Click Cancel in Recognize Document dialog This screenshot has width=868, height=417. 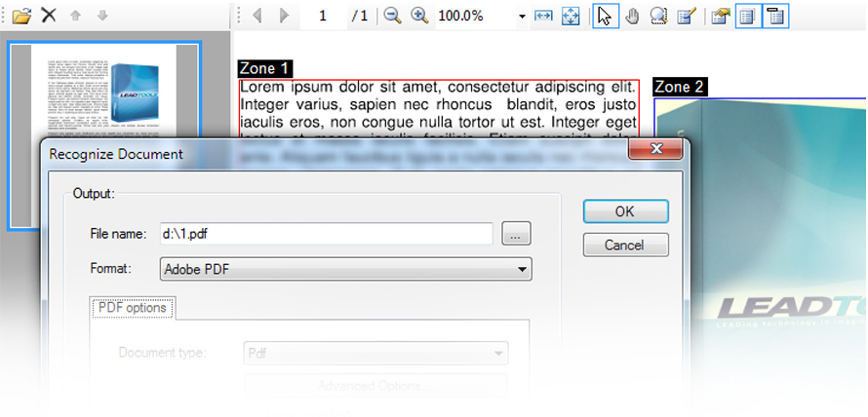[x=625, y=246]
